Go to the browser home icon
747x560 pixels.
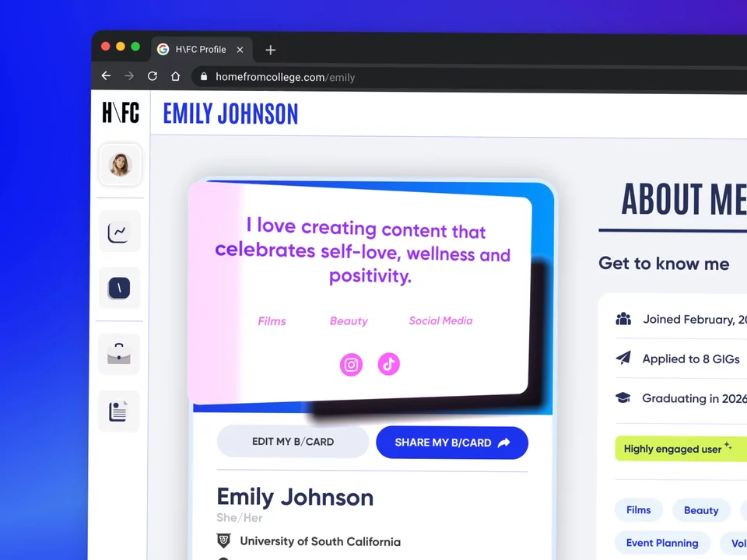(x=176, y=76)
